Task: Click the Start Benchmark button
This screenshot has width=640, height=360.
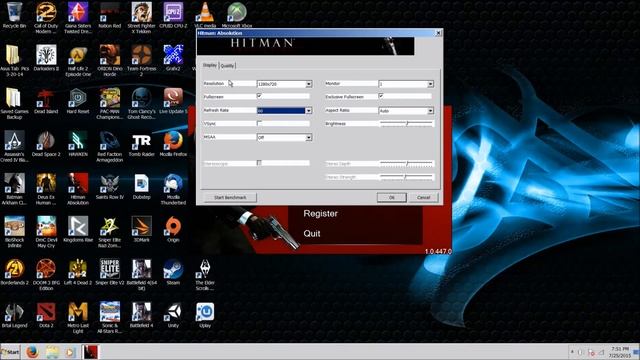Action: tap(230, 198)
